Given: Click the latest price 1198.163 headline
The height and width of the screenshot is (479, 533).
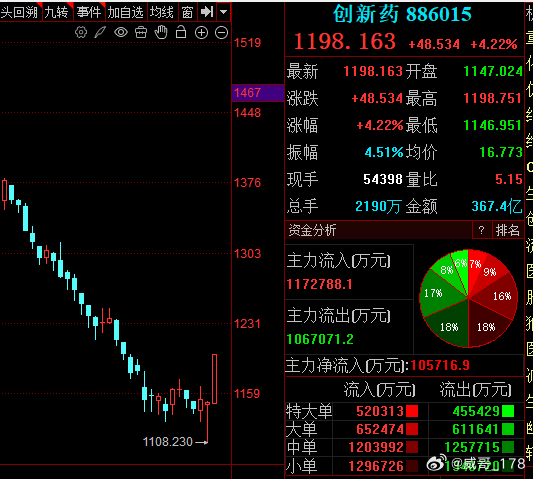Looking at the screenshot, I should tap(345, 42).
